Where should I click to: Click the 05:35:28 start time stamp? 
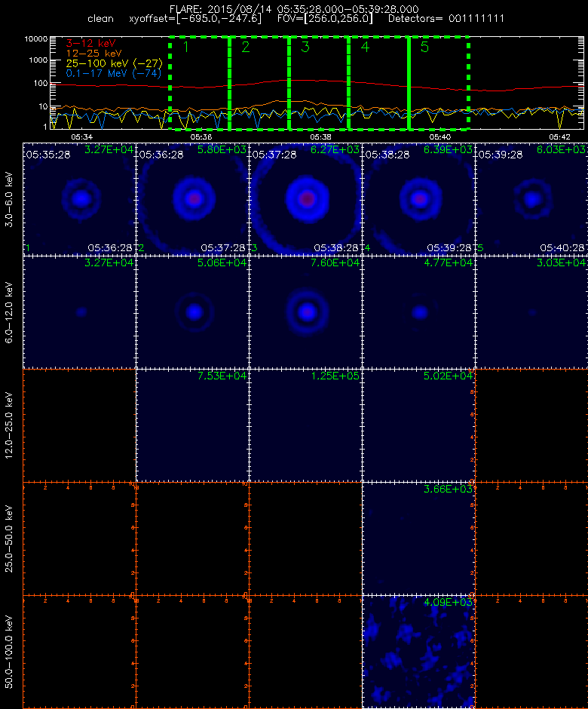pos(48,155)
